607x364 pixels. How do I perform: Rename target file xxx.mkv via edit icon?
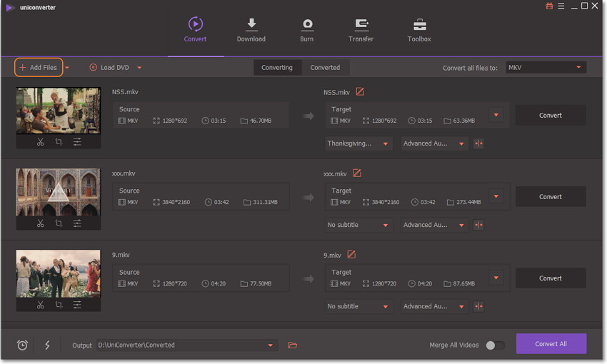[x=357, y=173]
